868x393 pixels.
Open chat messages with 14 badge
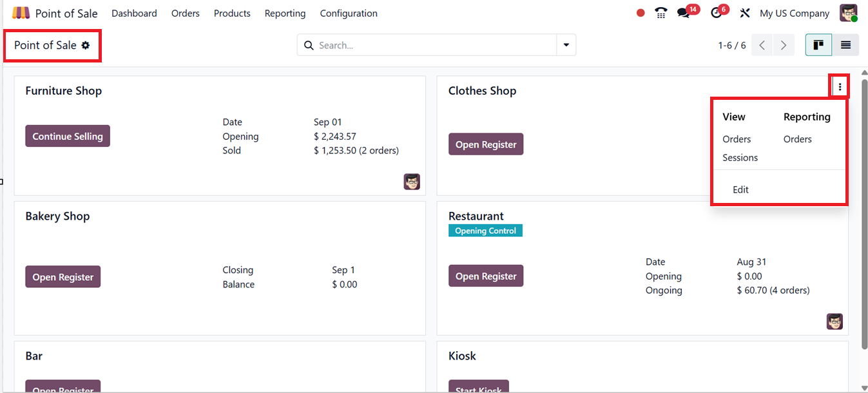tap(684, 13)
